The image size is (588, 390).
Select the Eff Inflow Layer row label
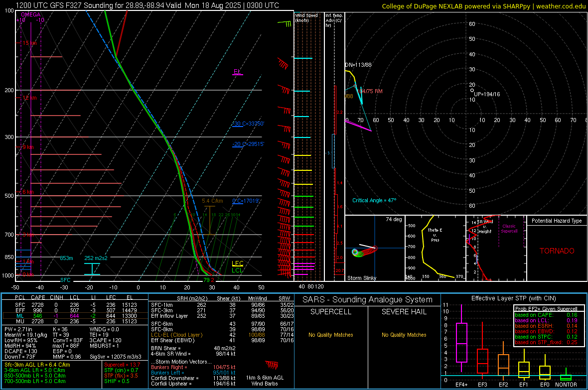click(170, 316)
